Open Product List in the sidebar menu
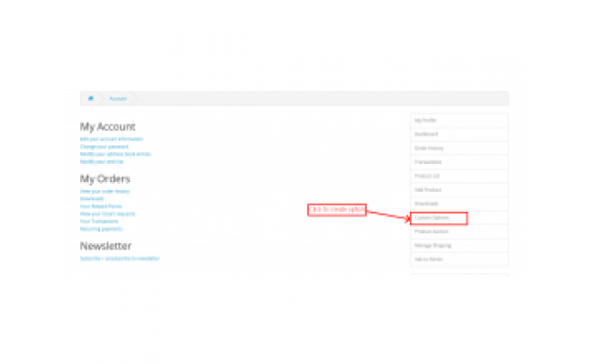This screenshot has height=364, width=592. (x=459, y=177)
